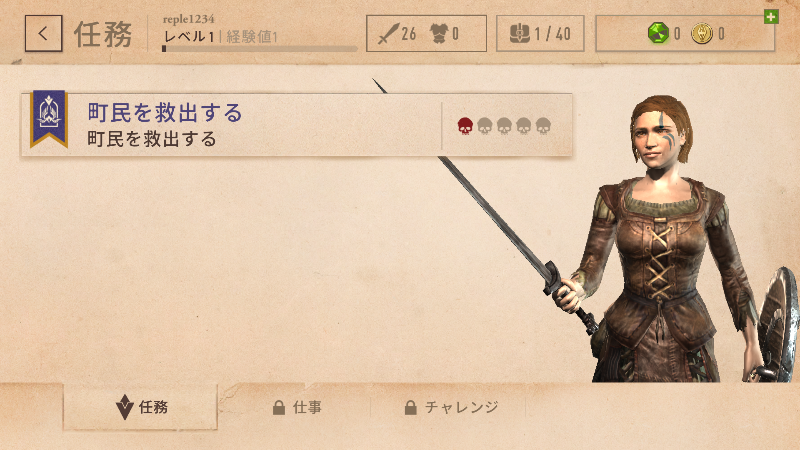Tap the last grey skull difficulty icon
This screenshot has height=450, width=800.
(x=543, y=126)
